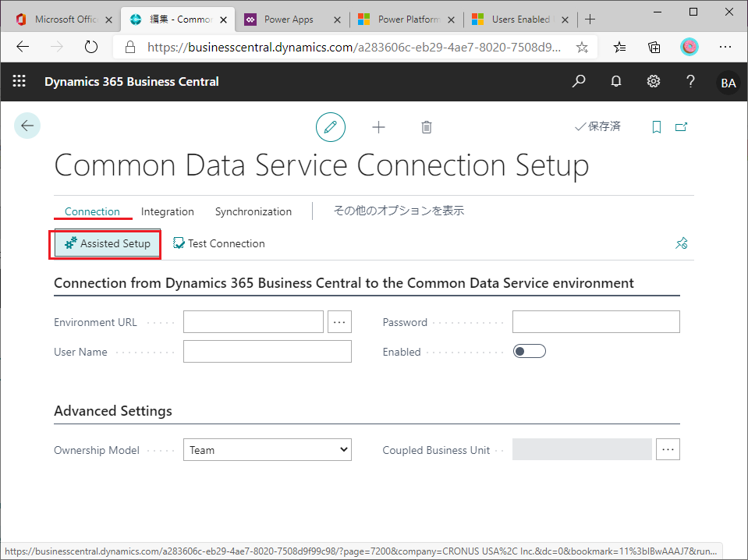Viewport: 748px width, 560px height.
Task: Switch to the Connection menu tab
Action: (93, 211)
